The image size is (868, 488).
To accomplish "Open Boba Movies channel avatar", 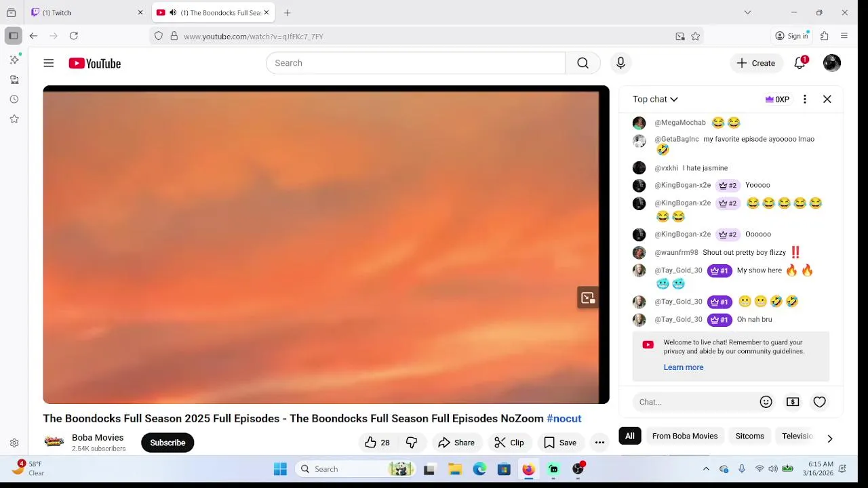I will pos(54,442).
